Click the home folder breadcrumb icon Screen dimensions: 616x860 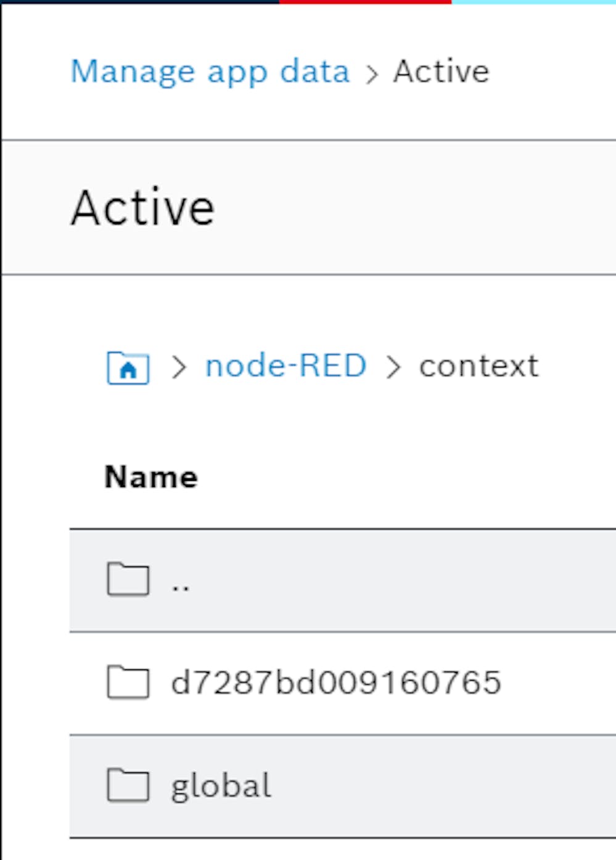128,368
